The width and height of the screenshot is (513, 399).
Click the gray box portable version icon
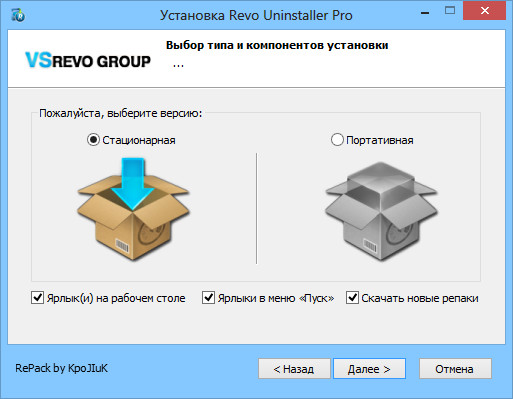pyautogui.click(x=381, y=211)
